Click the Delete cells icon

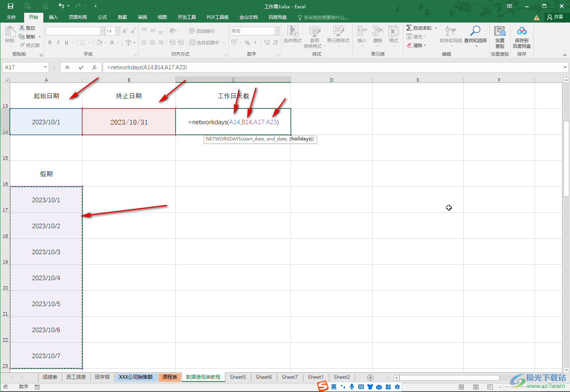[x=377, y=32]
